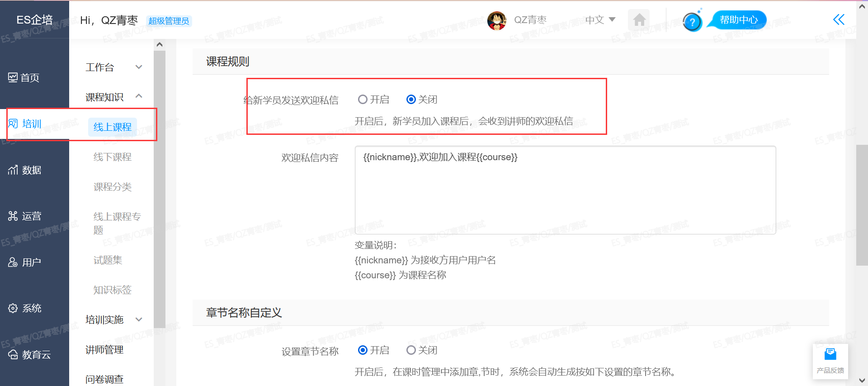Click the QZ青枣 user avatar

(496, 21)
